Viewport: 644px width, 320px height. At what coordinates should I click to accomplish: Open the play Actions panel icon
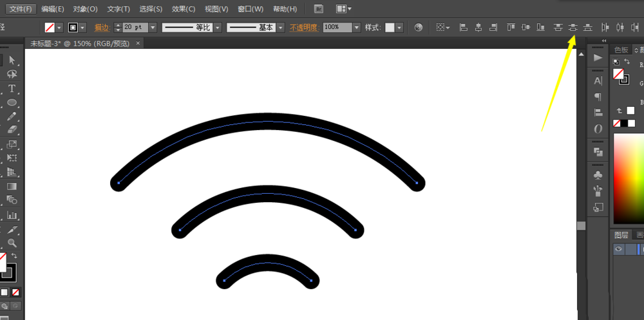[598, 57]
